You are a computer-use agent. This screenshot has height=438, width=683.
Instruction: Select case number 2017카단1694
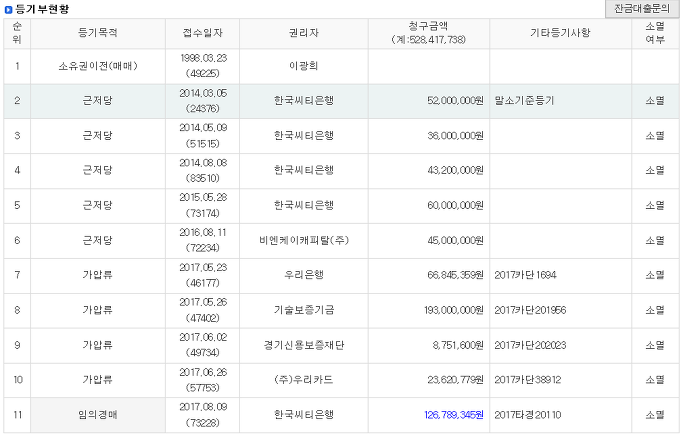click(525, 275)
